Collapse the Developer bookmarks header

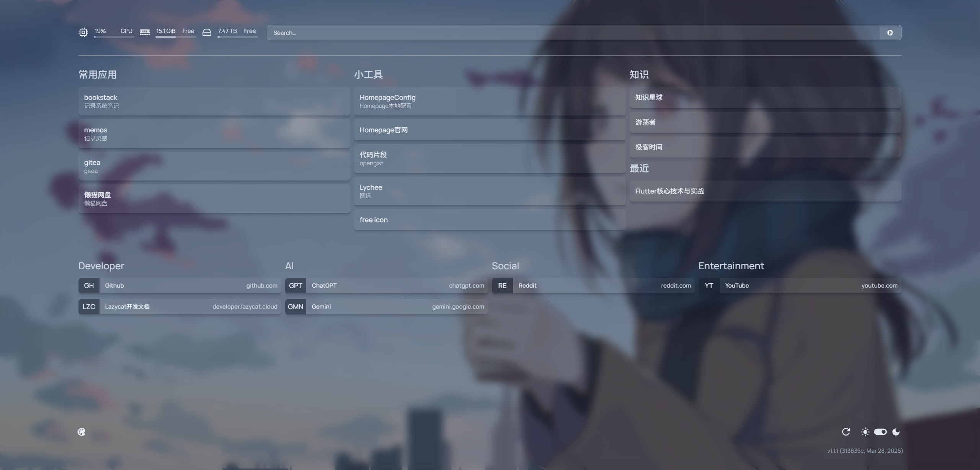tap(101, 266)
